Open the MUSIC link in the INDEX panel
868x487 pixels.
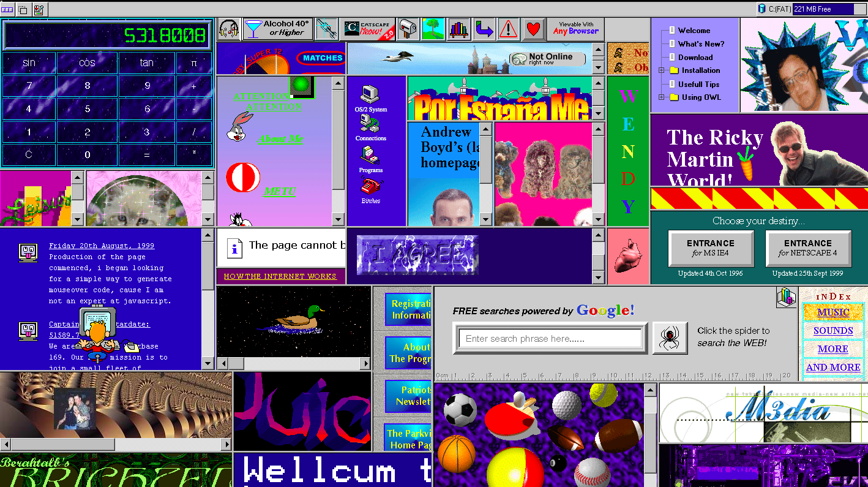833,312
